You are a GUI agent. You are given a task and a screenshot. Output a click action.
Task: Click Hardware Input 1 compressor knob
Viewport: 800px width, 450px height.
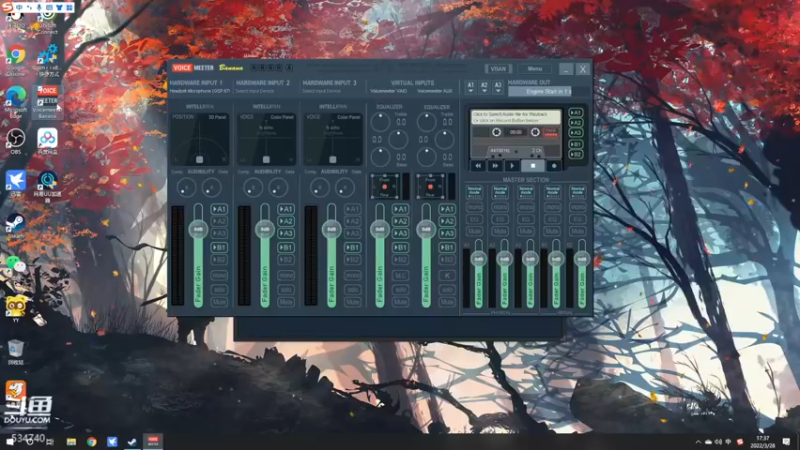click(x=186, y=188)
